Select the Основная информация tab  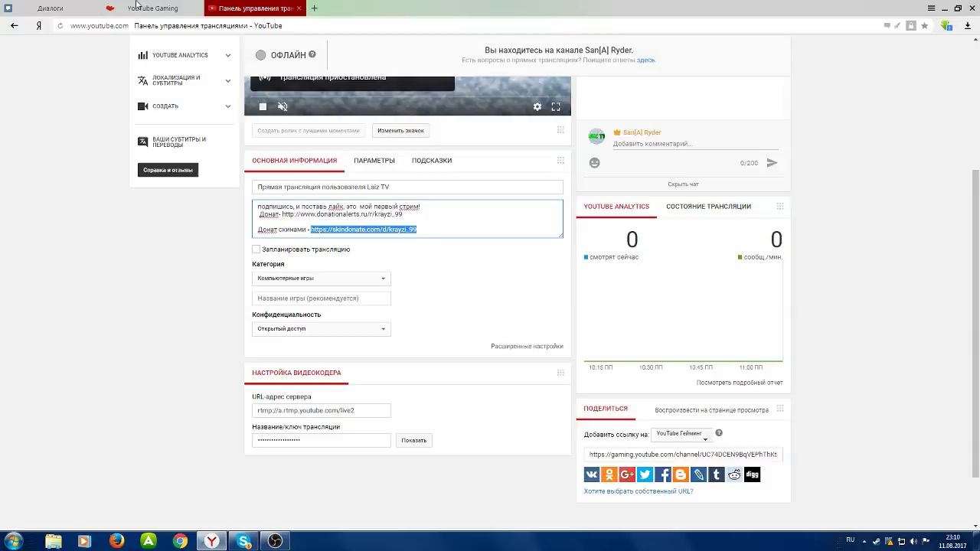(295, 160)
